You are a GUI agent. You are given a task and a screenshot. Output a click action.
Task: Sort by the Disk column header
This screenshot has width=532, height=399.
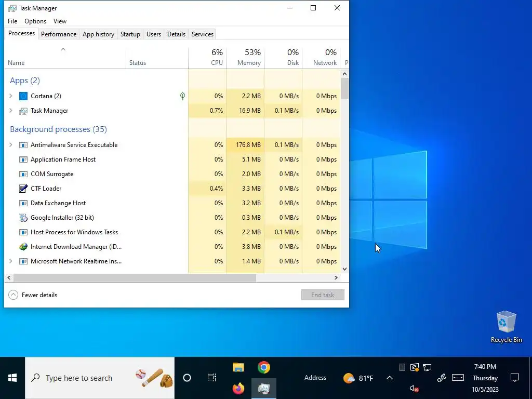click(283, 58)
